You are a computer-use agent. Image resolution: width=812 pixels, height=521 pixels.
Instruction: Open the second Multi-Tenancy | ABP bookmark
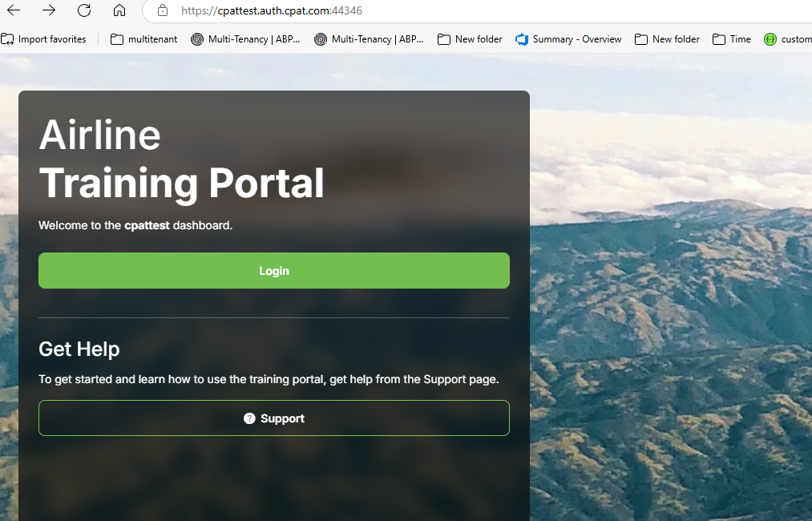(x=369, y=39)
